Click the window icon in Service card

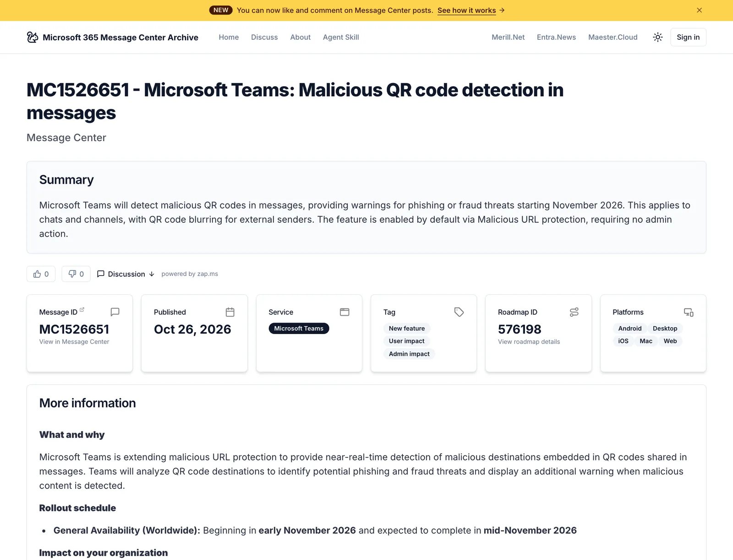(x=345, y=312)
